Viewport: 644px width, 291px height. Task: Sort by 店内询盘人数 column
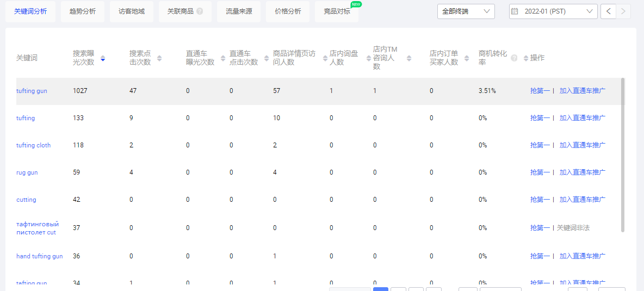pos(368,58)
